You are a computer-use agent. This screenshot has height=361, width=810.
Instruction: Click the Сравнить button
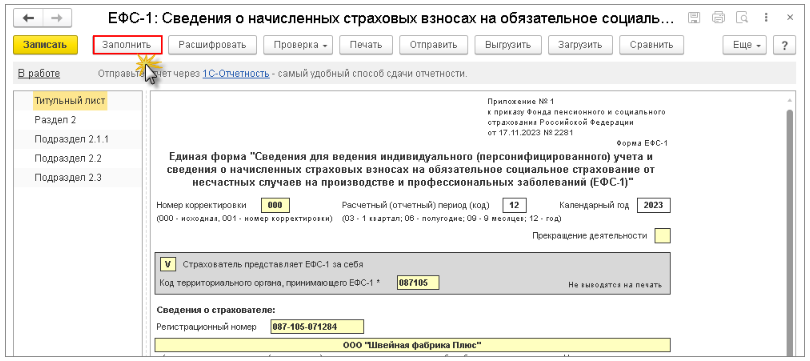tap(651, 45)
